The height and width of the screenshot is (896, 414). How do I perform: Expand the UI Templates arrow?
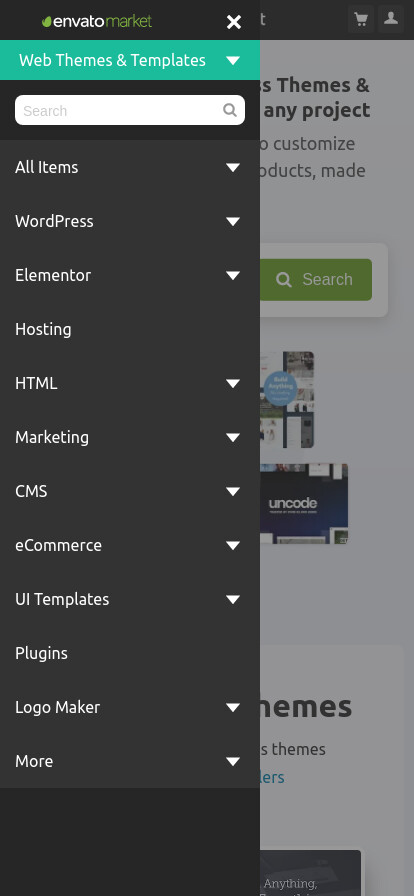tap(233, 599)
